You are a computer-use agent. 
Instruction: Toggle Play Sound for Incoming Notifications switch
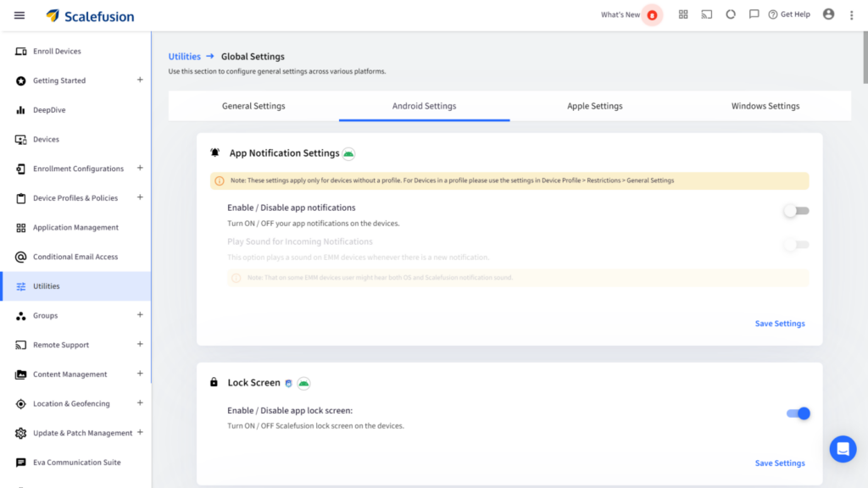point(796,245)
